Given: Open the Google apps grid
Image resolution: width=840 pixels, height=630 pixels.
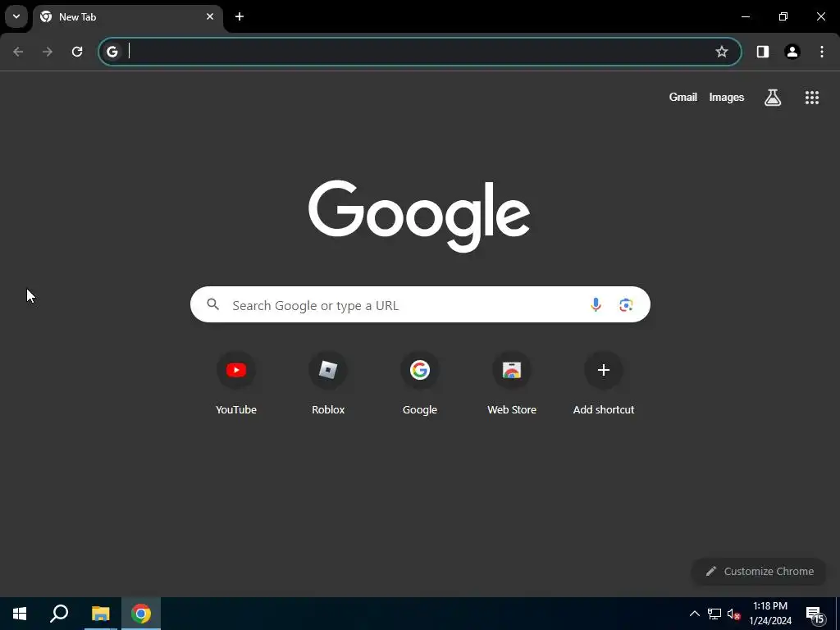Looking at the screenshot, I should click(811, 97).
